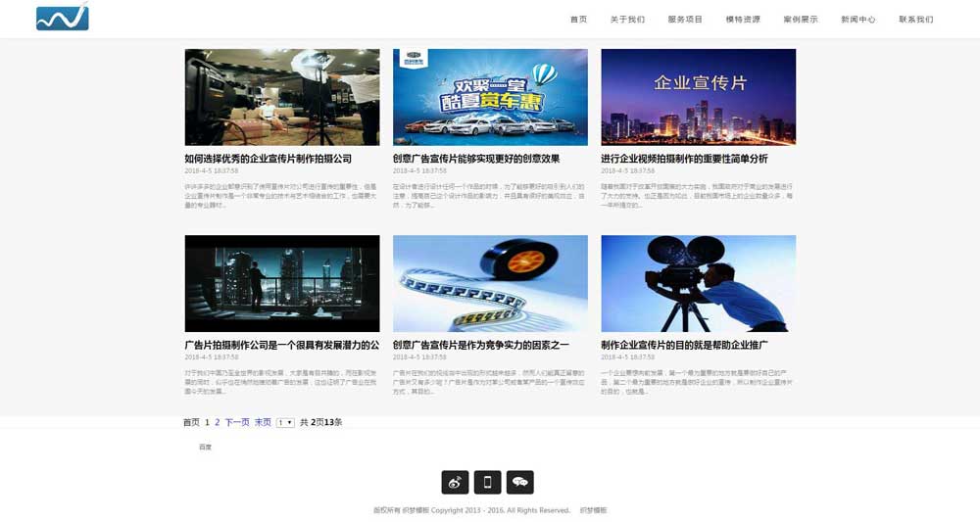Click the 百度 friendly link
The image size is (980, 522).
pyautogui.click(x=205, y=447)
